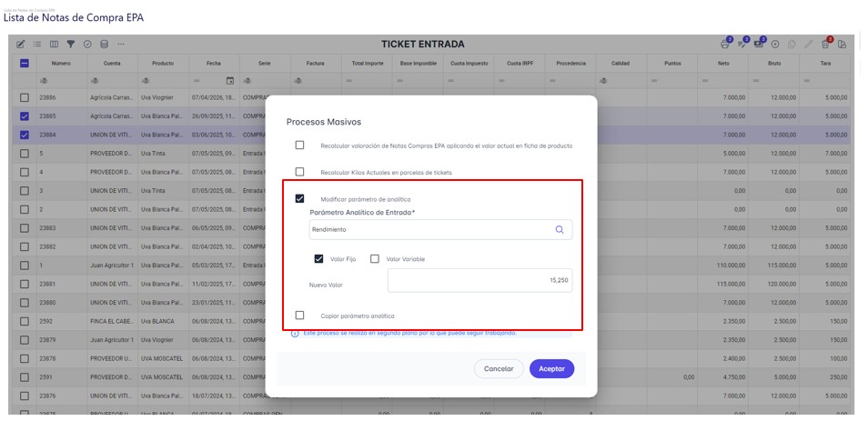Image resolution: width=868 pixels, height=421 pixels.
Task: Click the Aceptar button
Action: coord(552,368)
